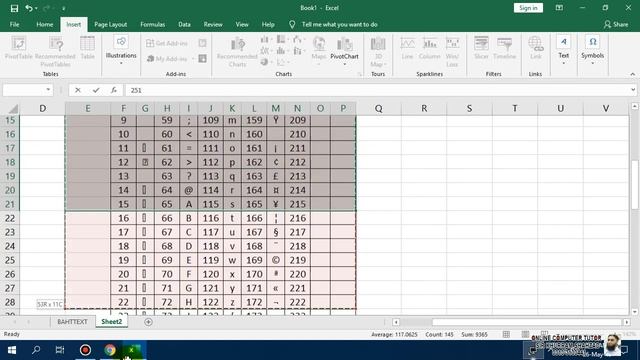Switch to the Review tab
The image size is (640, 360).
pos(213,24)
